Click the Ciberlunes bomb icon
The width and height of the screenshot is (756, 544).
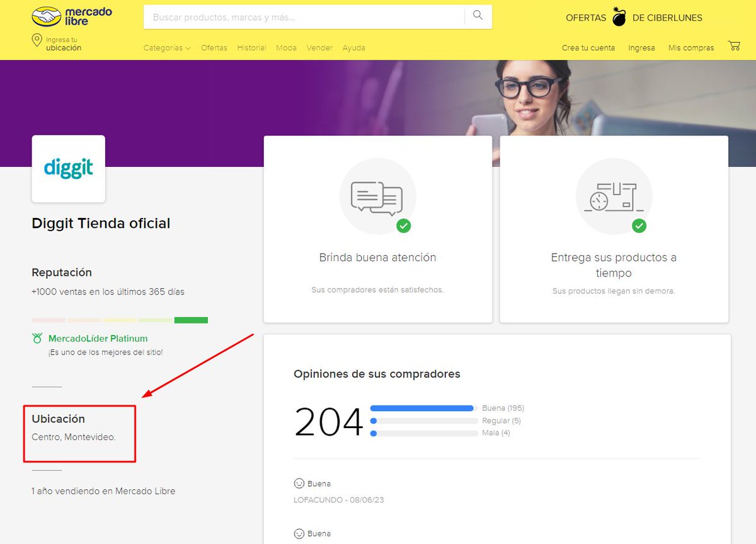619,18
